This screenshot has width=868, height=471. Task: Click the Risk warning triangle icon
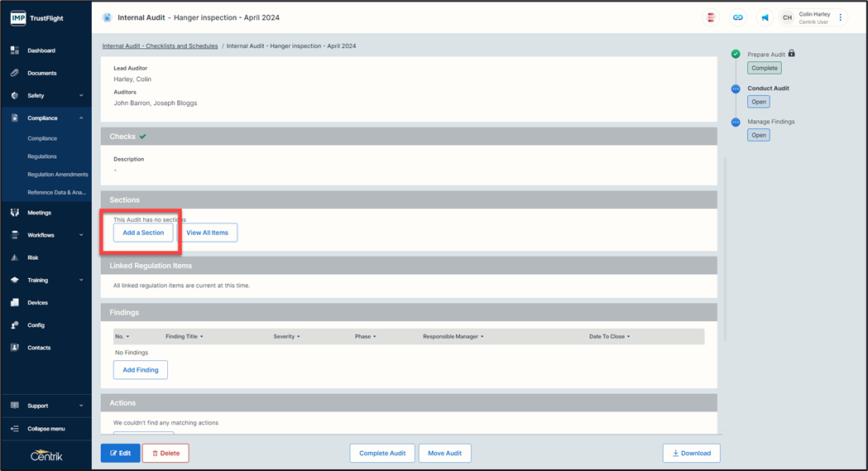point(15,257)
